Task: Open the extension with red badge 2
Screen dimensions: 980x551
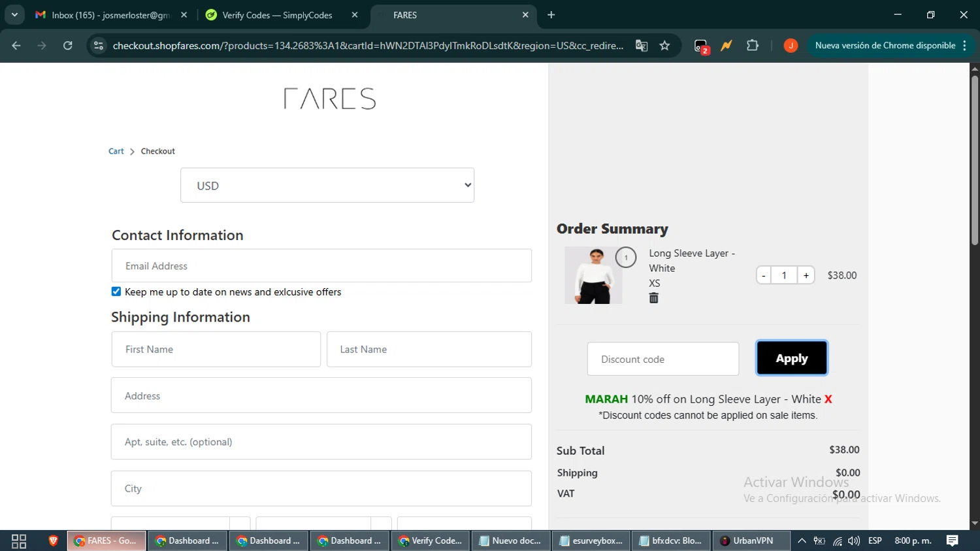Action: (701, 46)
